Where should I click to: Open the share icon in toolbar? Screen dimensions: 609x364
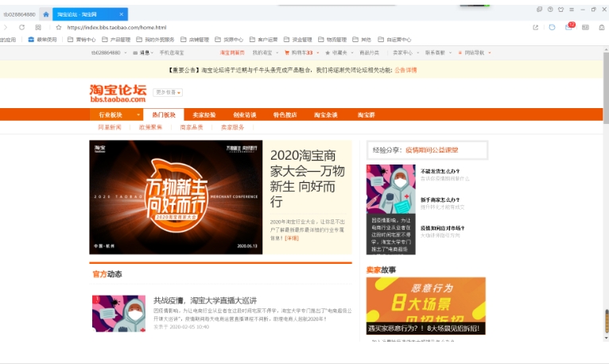(x=536, y=27)
